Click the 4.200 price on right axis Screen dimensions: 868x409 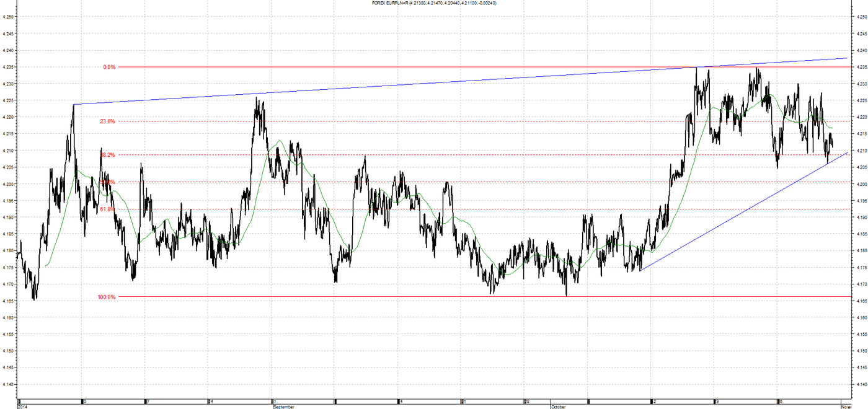(860, 184)
